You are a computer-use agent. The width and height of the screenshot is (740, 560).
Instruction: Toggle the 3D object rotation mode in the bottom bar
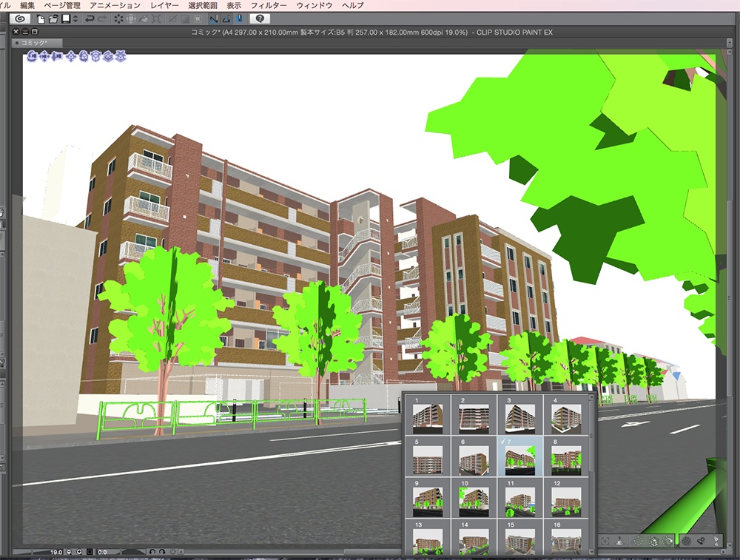[x=654, y=541]
